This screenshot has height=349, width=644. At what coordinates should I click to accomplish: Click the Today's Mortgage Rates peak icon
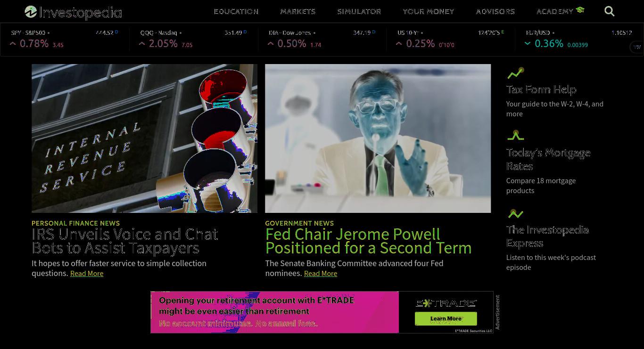pyautogui.click(x=515, y=136)
